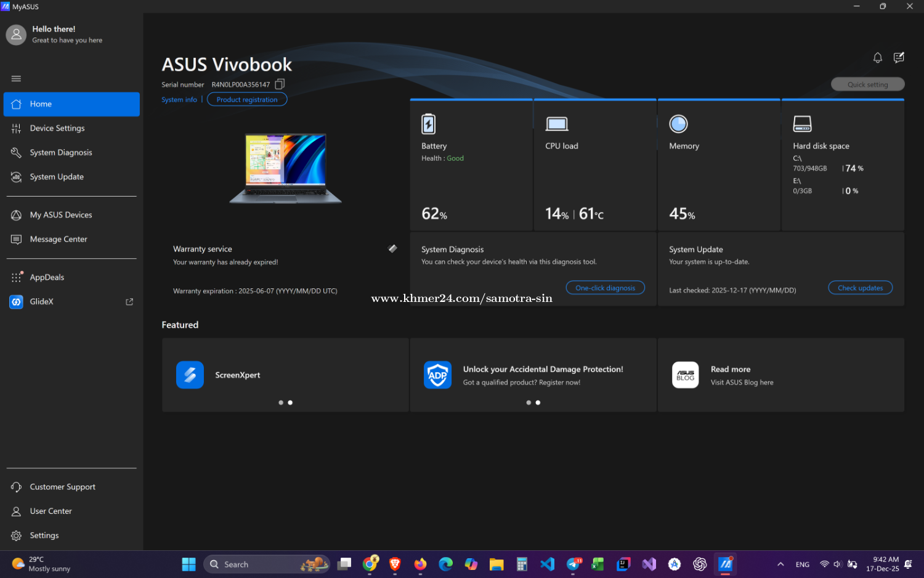Open the notifications bell icon
924x578 pixels.
click(877, 58)
